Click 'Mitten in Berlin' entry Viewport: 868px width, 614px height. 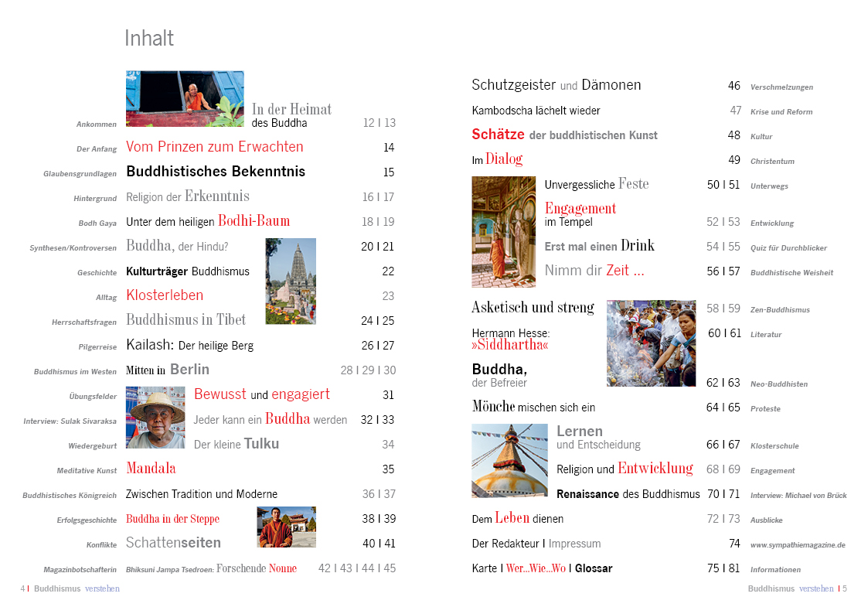168,370
